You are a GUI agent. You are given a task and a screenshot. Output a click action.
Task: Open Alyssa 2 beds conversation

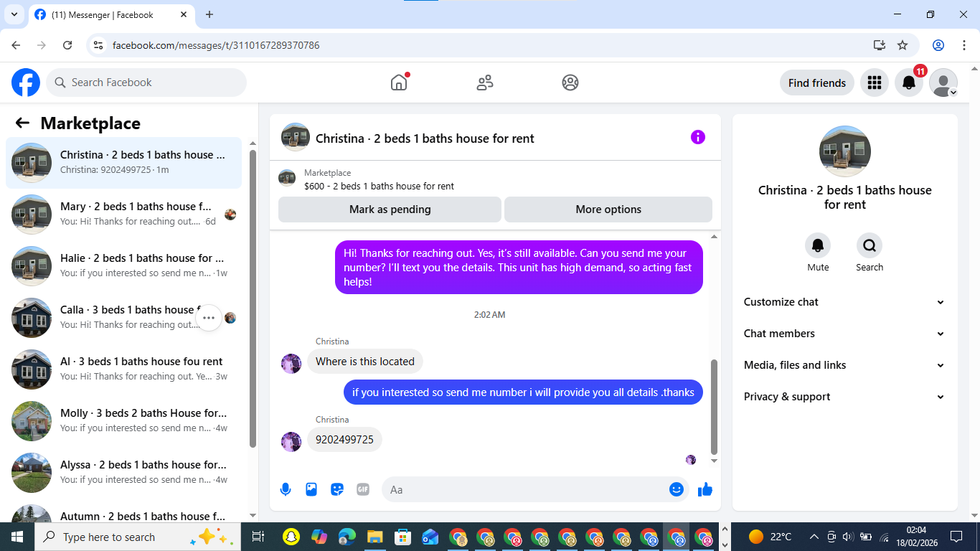coord(124,473)
